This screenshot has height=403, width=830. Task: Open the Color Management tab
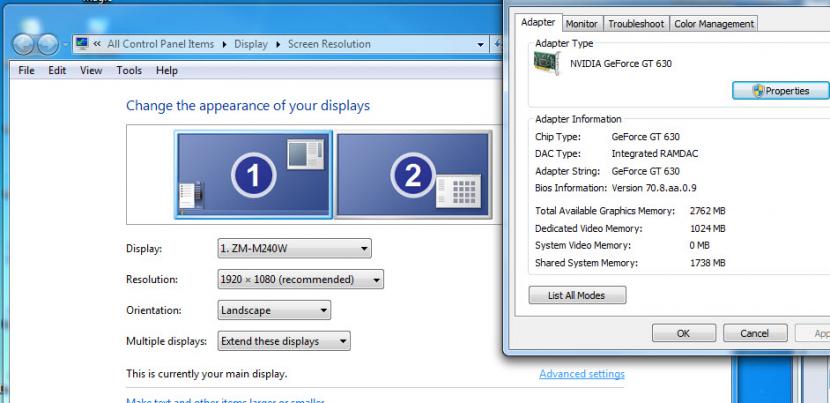713,24
